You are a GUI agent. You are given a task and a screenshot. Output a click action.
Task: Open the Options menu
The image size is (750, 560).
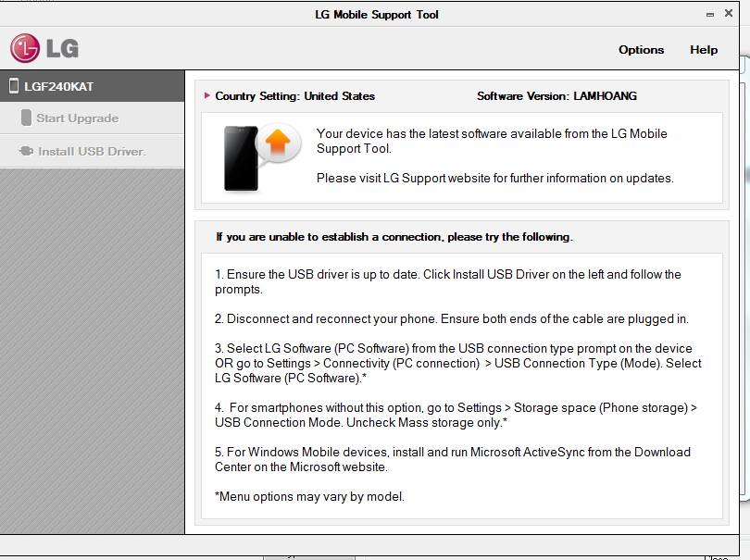coord(641,50)
